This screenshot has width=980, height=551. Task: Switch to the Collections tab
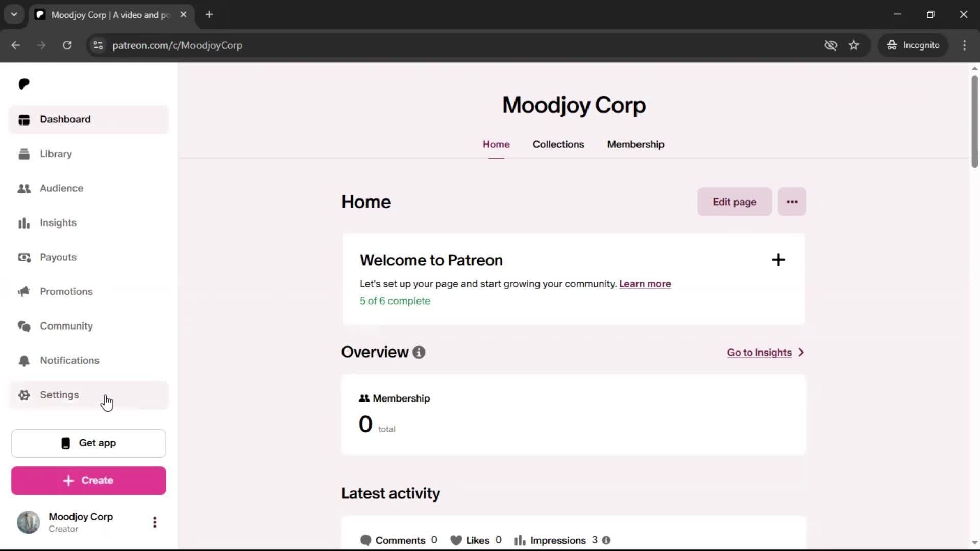point(558,144)
